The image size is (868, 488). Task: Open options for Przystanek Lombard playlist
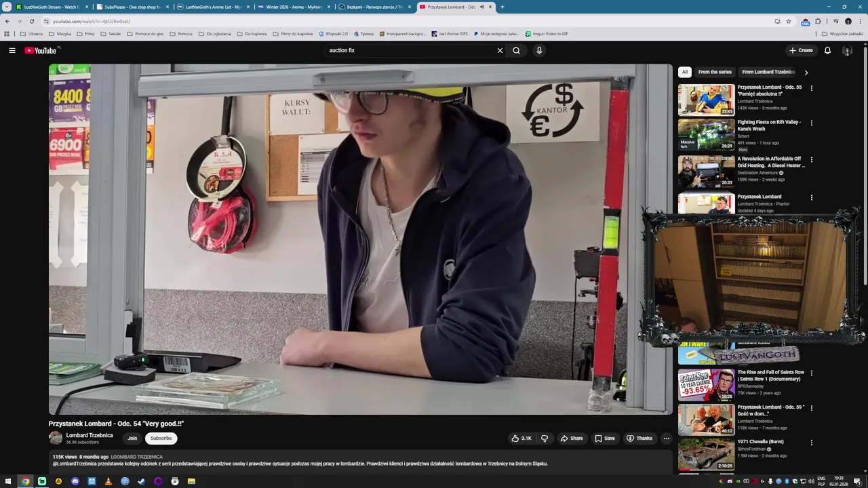tap(811, 198)
